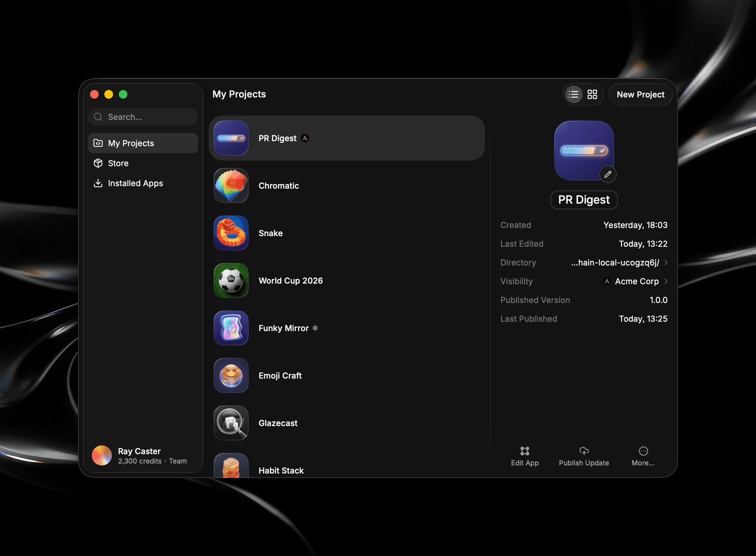
Task: Select the PR Digest project row
Action: (346, 138)
